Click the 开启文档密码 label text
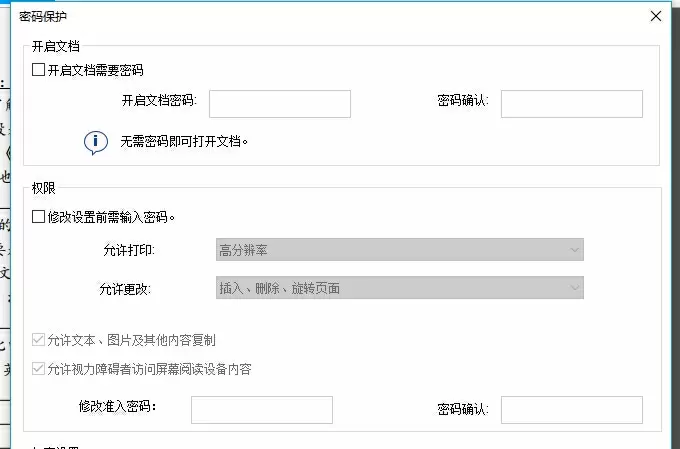Viewport: 680px width, 449px height. point(158,100)
